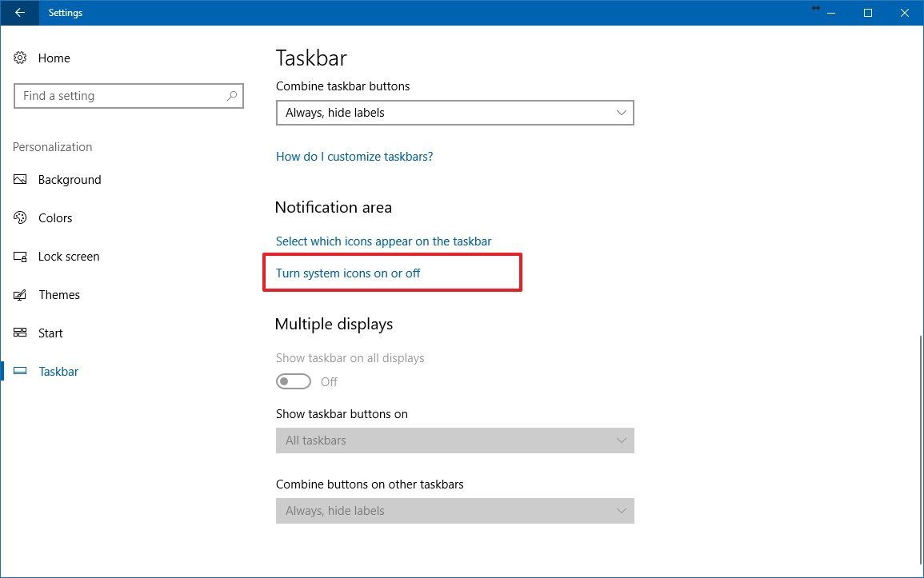Viewport: 924px width, 578px height.
Task: Select the Themes icon
Action: (x=20, y=294)
